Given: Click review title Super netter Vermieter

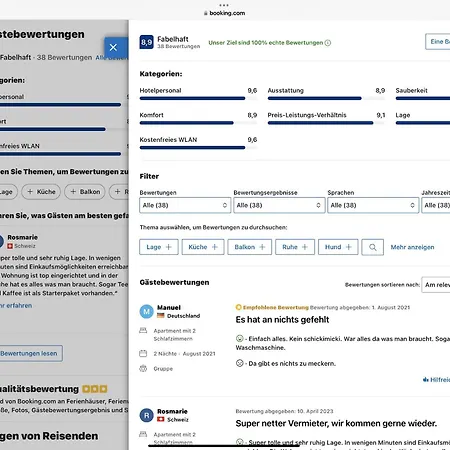Looking at the screenshot, I should [336, 424].
